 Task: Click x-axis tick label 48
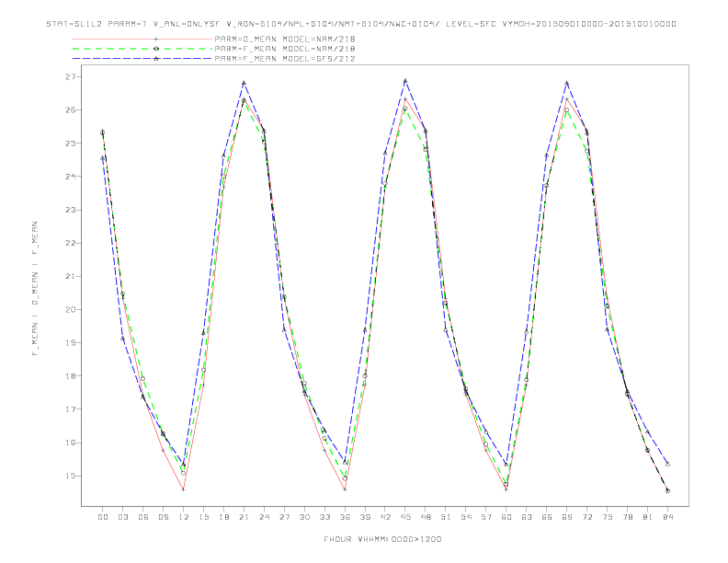pos(426,517)
